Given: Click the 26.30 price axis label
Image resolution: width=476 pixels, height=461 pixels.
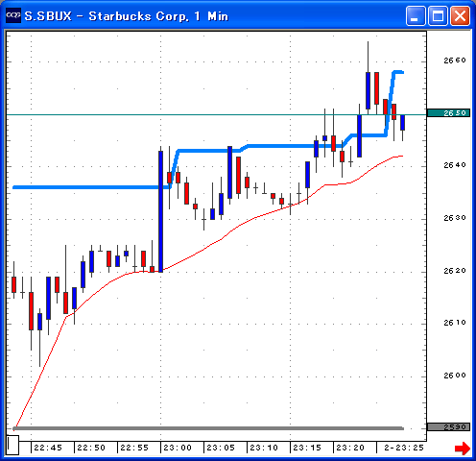Looking at the screenshot, I should tap(455, 218).
